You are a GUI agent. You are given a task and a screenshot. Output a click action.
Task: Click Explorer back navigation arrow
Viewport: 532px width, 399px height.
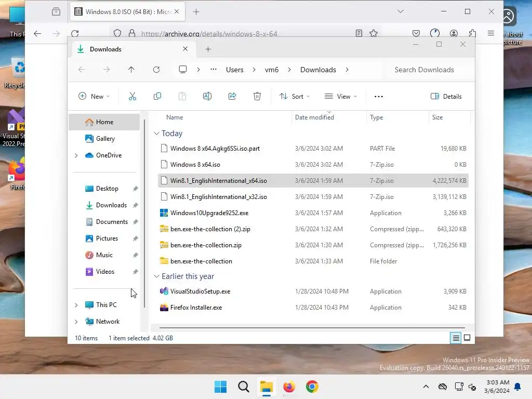82,70
